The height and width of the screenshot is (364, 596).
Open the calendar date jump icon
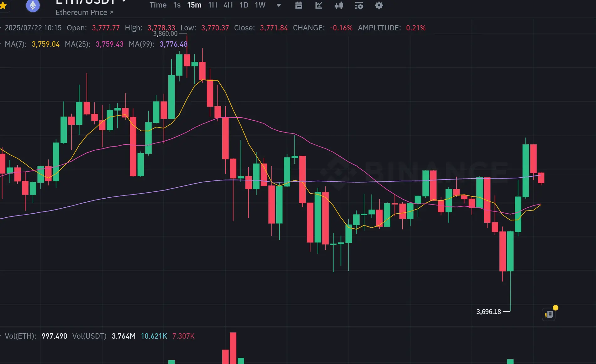[x=299, y=5]
